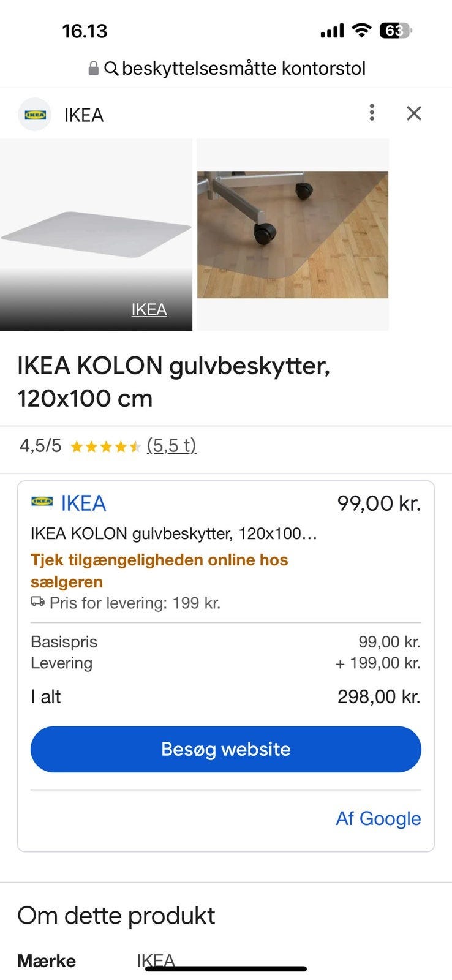Viewport: 452px width, 980px height.
Task: Tap the IKEA logo in the offer card
Action: (x=42, y=502)
